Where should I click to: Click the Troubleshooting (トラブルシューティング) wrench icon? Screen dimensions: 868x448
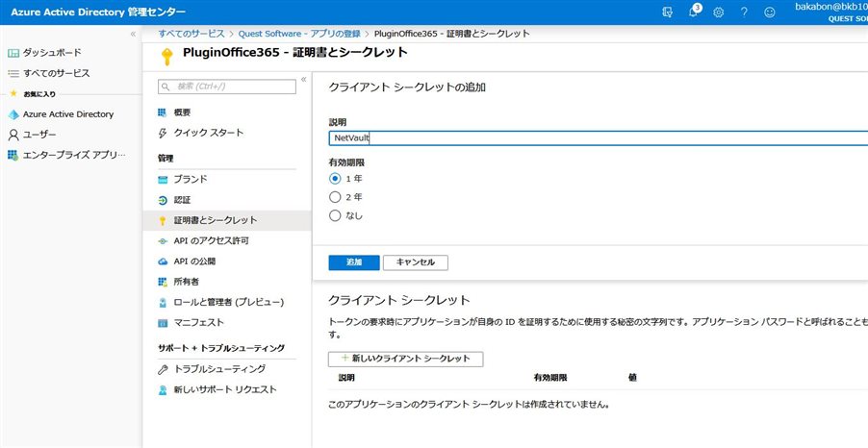pyautogui.click(x=163, y=369)
